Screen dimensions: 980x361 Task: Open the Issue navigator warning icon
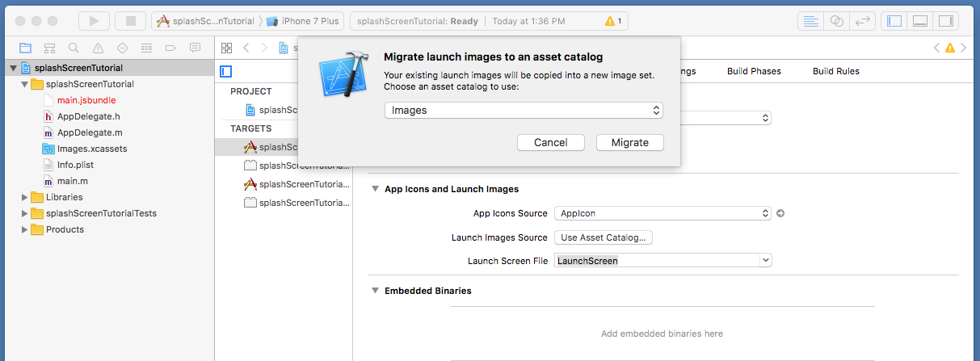coord(98,48)
